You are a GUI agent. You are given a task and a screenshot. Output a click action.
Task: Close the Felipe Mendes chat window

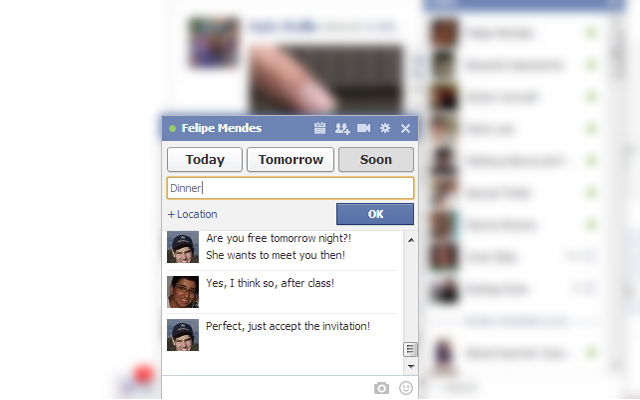click(405, 129)
